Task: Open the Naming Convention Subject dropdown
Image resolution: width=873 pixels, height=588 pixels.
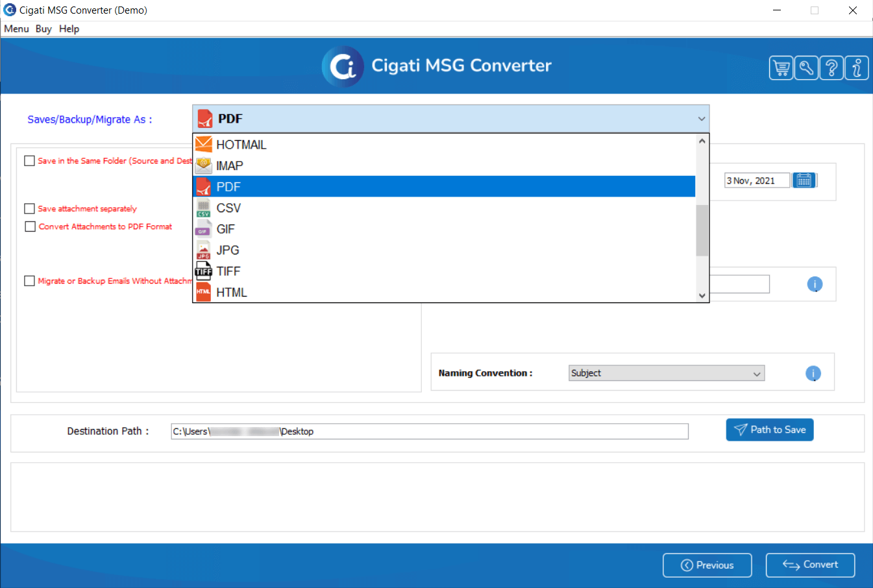Action: (667, 373)
